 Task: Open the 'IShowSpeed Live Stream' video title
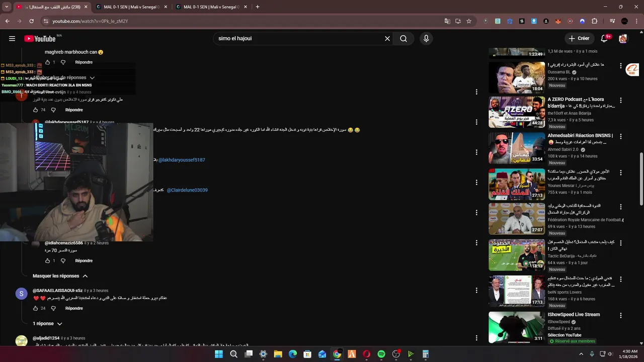point(574,315)
